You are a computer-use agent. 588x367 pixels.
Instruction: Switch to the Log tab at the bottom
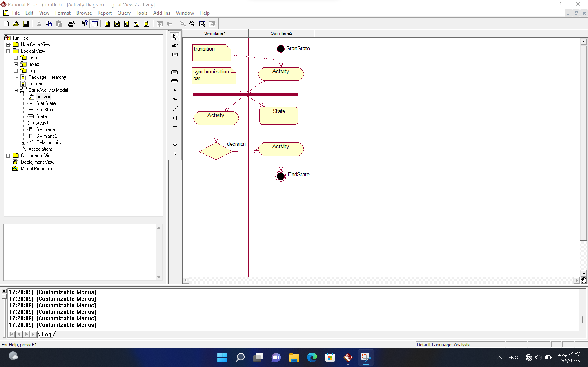(46, 334)
